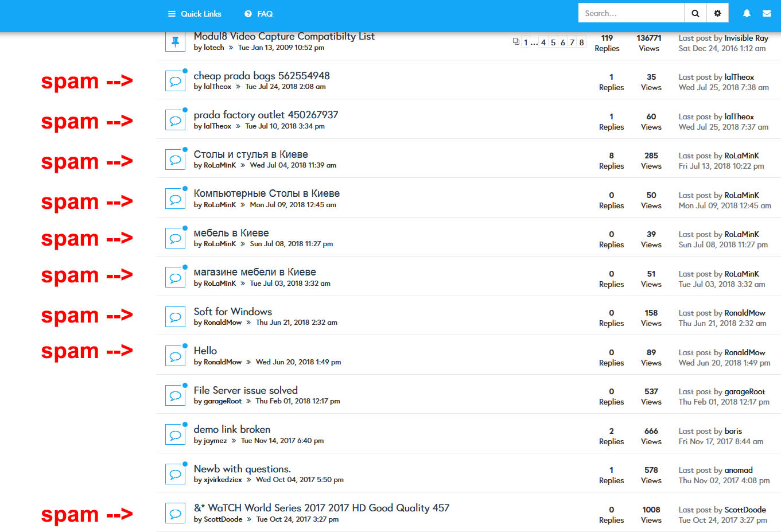The height and width of the screenshot is (532, 781).
Task: Focus the Search input field
Action: tap(631, 13)
